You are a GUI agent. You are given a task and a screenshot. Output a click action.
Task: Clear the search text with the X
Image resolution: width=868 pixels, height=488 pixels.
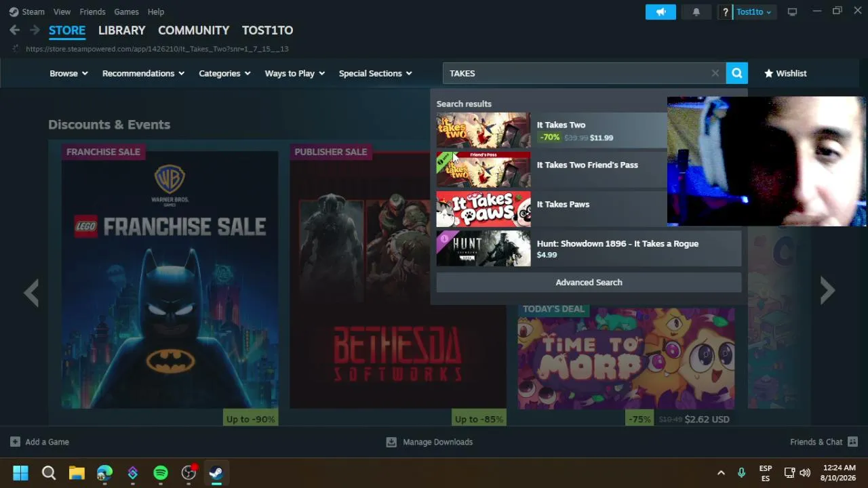click(715, 73)
